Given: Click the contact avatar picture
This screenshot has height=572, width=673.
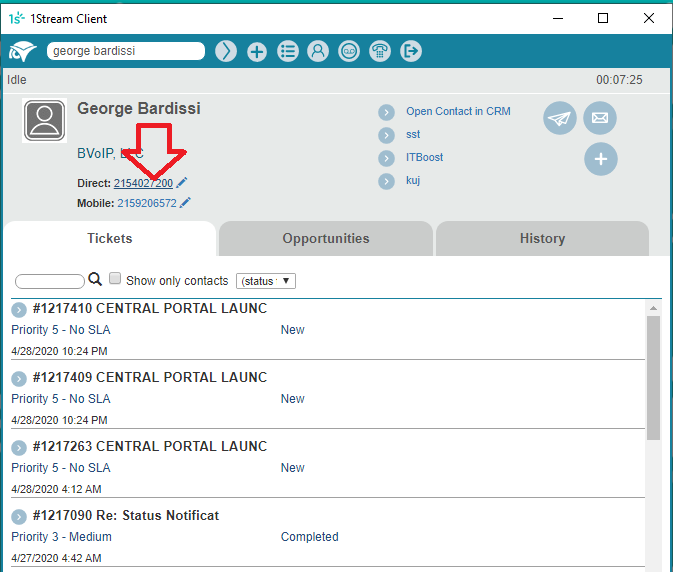Looking at the screenshot, I should [x=45, y=121].
